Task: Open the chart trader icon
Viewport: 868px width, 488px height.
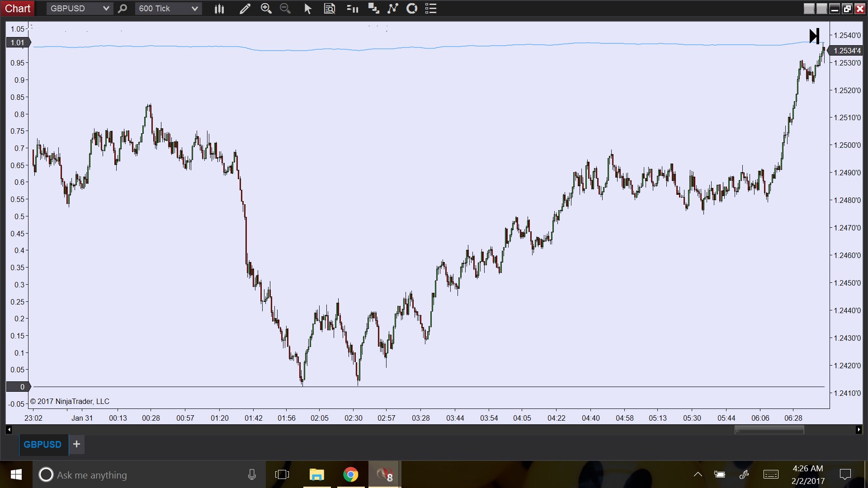Action: click(352, 9)
